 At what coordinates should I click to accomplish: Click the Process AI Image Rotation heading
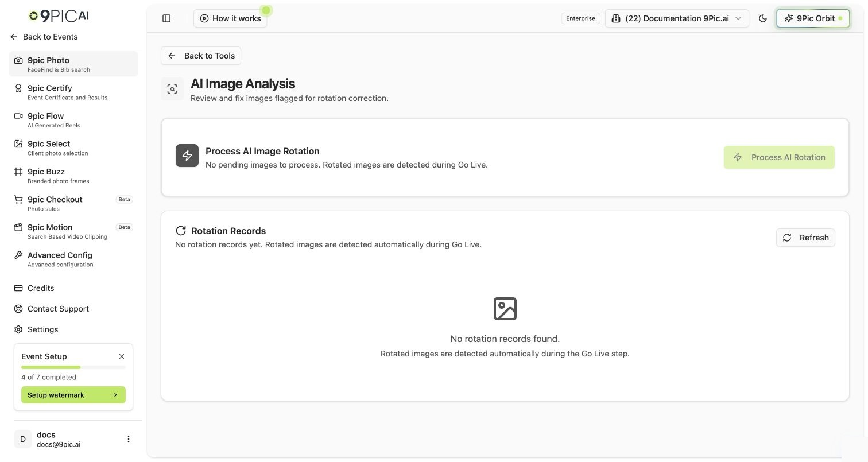pyautogui.click(x=262, y=151)
